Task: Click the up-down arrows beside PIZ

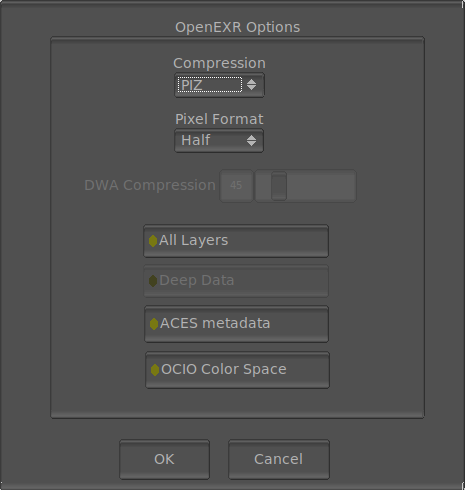Action: click(x=251, y=85)
